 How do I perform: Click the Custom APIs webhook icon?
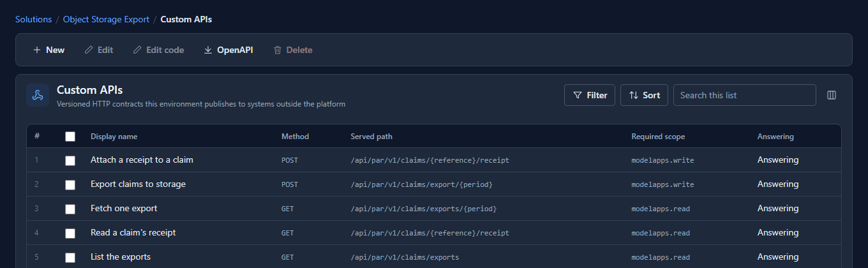(38, 95)
